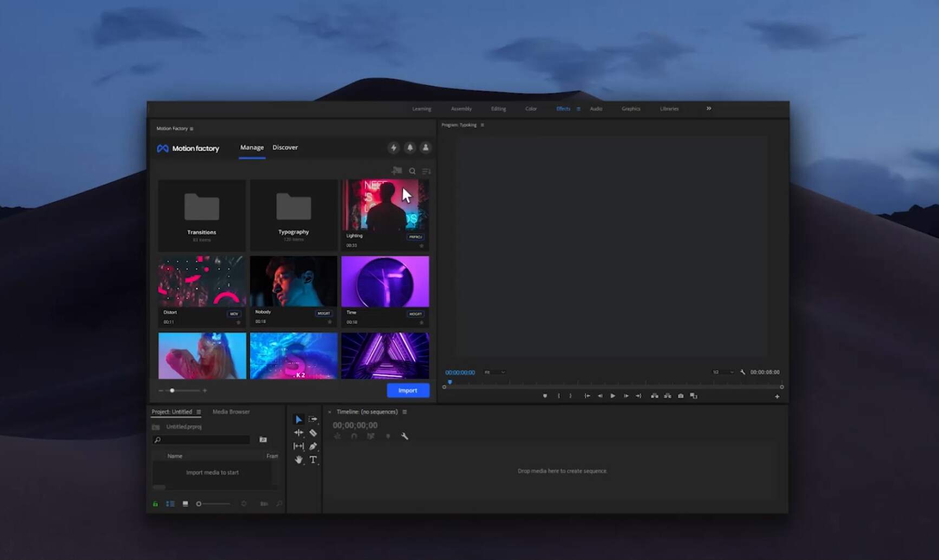Select the Track Select Forward tool
939x560 pixels.
313,419
